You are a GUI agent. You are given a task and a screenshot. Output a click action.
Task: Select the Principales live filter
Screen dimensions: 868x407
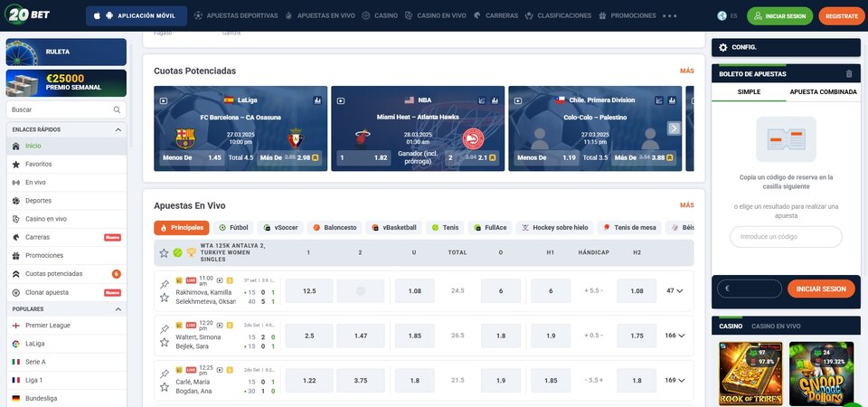182,228
